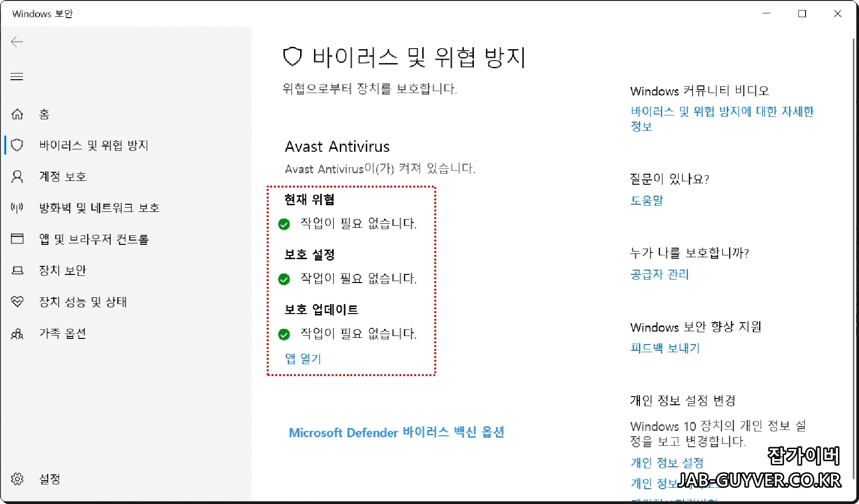Open 가족 옵션 page
Viewport: 859px width, 504px height.
[x=63, y=333]
